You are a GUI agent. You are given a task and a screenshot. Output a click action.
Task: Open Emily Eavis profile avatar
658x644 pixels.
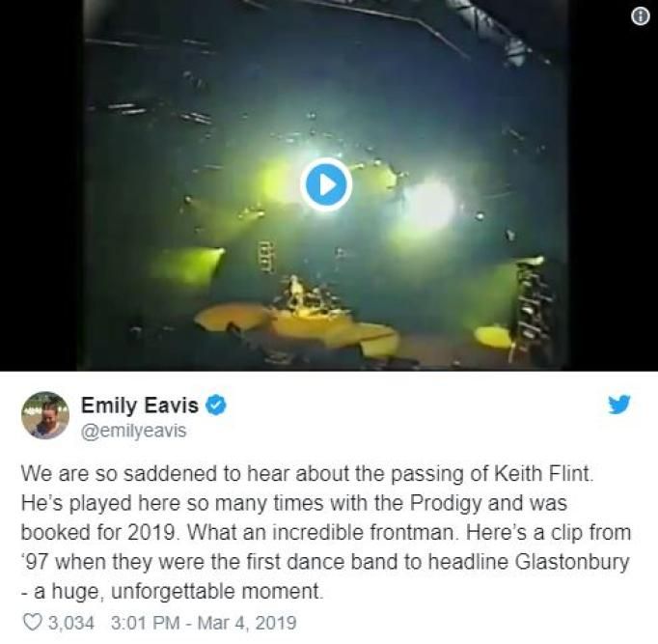[45, 415]
